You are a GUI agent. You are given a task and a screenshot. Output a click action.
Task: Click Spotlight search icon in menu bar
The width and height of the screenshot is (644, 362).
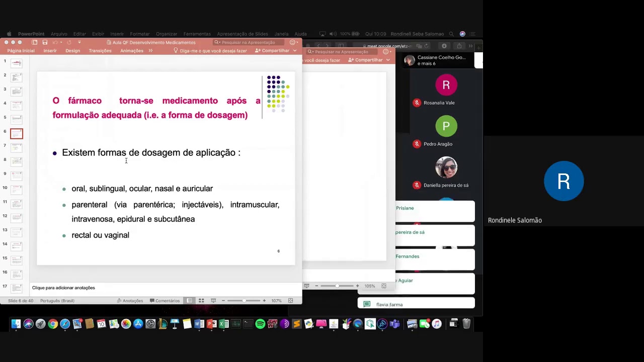(451, 34)
